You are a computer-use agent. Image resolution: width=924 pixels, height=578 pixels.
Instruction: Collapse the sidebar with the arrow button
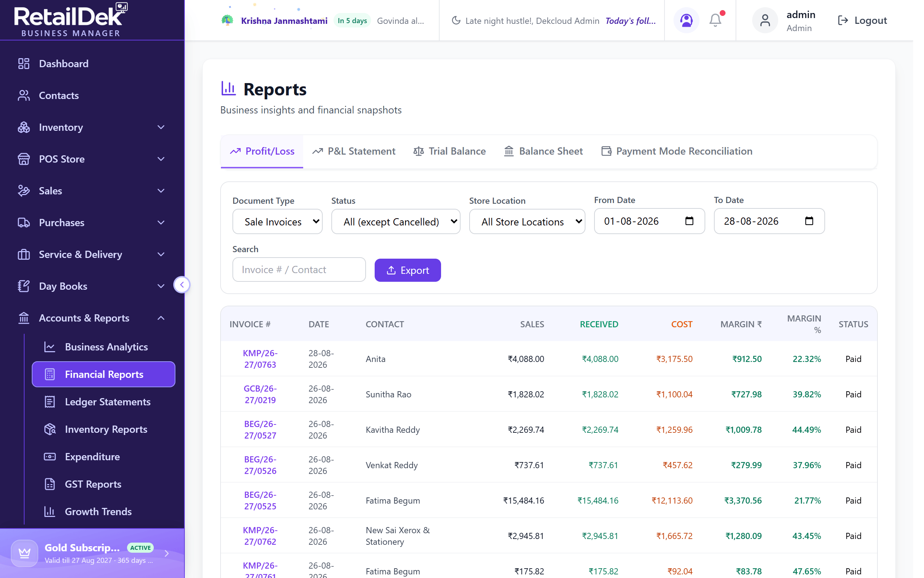(182, 285)
